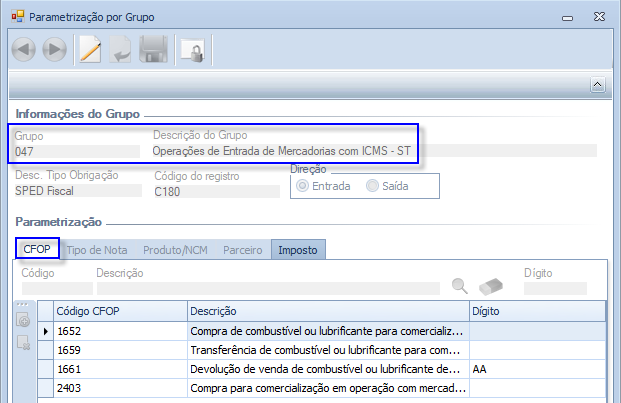The image size is (621, 403).
Task: Click the app icon in title bar
Action: click(17, 17)
